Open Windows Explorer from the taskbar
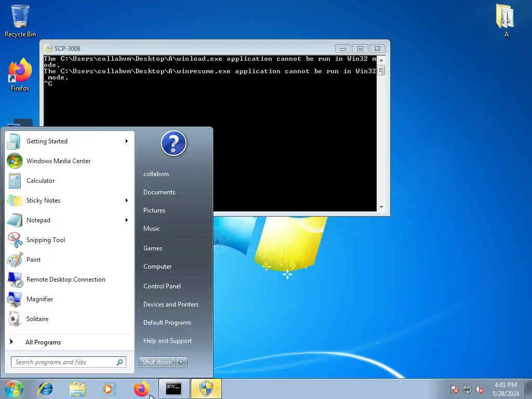This screenshot has height=399, width=532. click(78, 389)
